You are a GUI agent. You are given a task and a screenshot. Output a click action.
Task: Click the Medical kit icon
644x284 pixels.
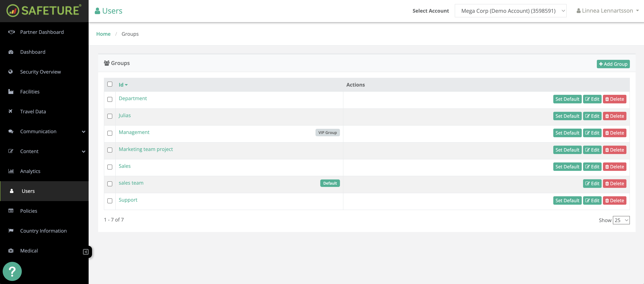click(11, 251)
